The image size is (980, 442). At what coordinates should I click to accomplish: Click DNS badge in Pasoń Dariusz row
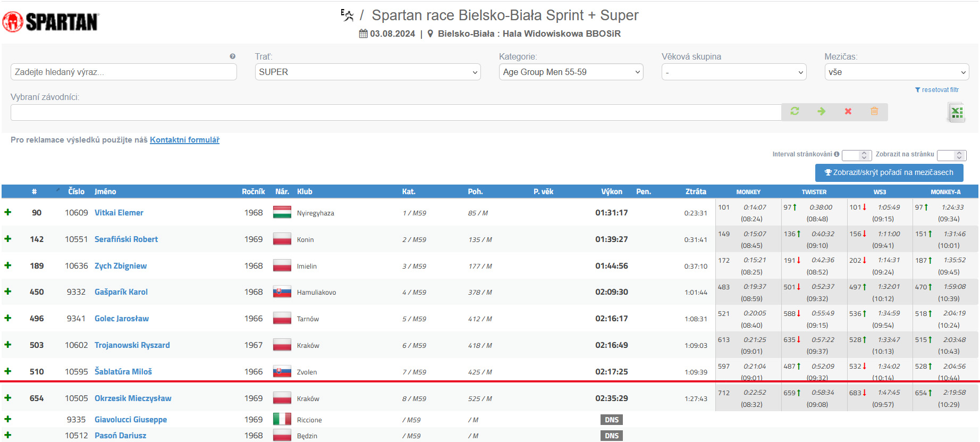pos(612,436)
